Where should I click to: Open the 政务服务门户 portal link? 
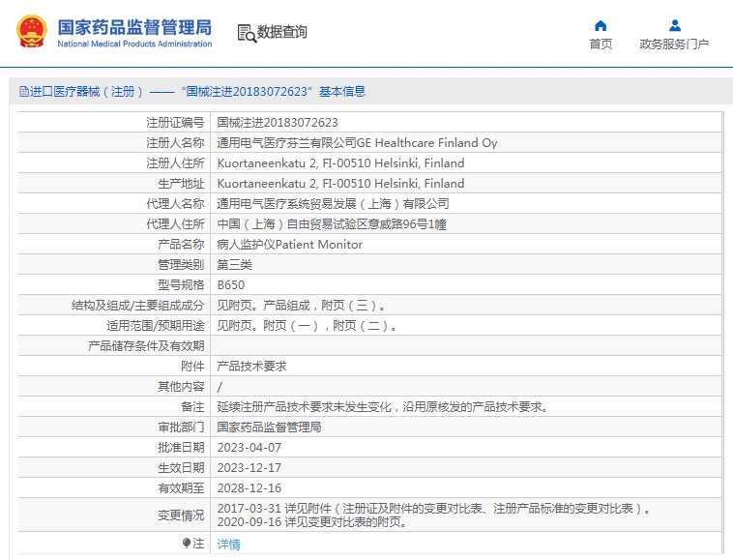point(674,44)
